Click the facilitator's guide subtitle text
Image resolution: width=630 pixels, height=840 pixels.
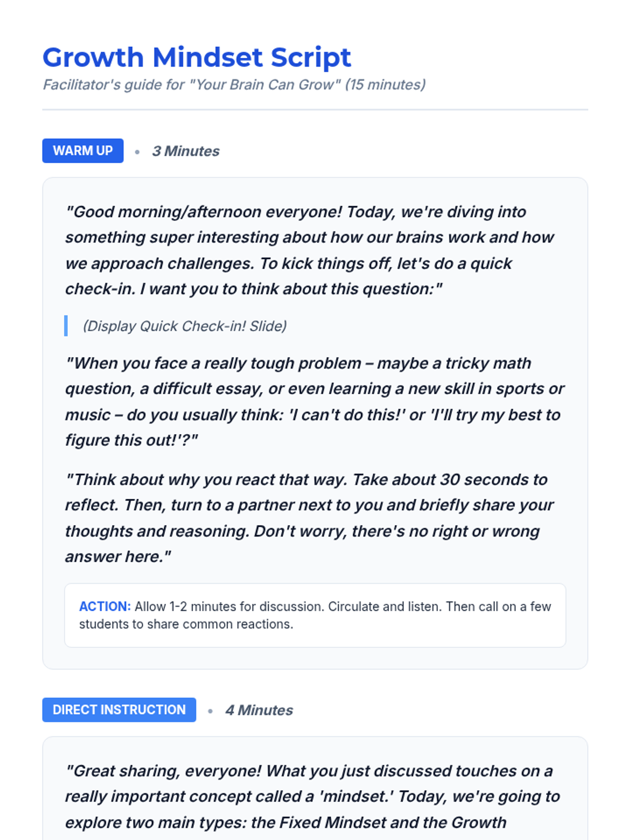click(x=234, y=85)
